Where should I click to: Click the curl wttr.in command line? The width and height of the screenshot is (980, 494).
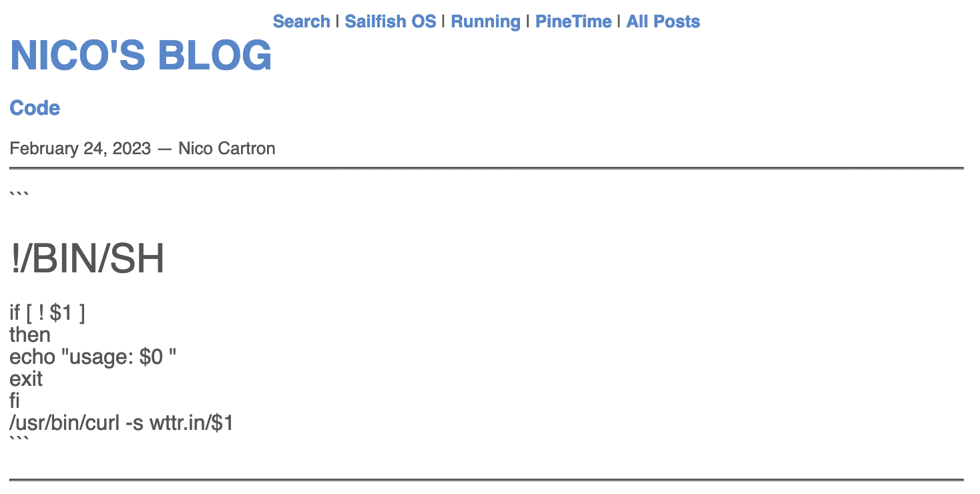[x=121, y=423]
